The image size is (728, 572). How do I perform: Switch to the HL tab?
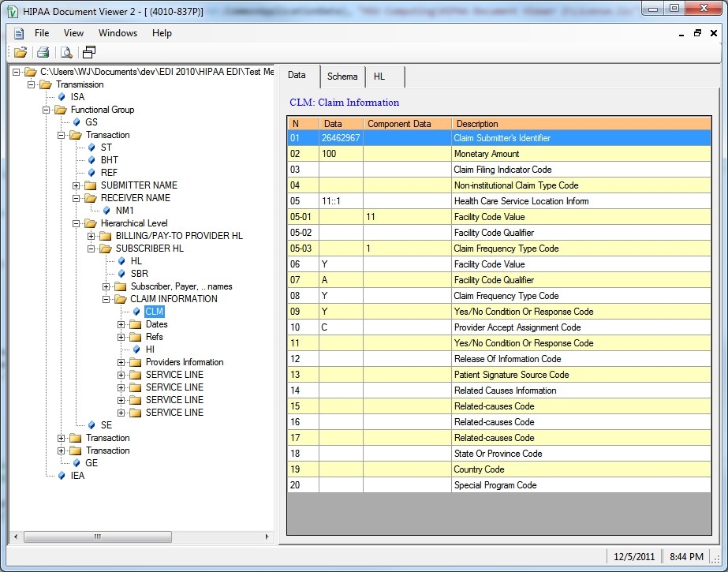click(x=379, y=77)
